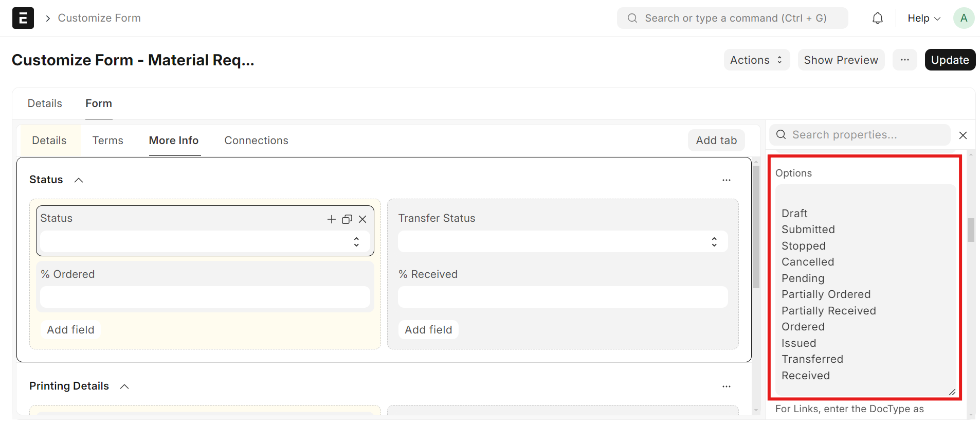Click the Update button

949,60
